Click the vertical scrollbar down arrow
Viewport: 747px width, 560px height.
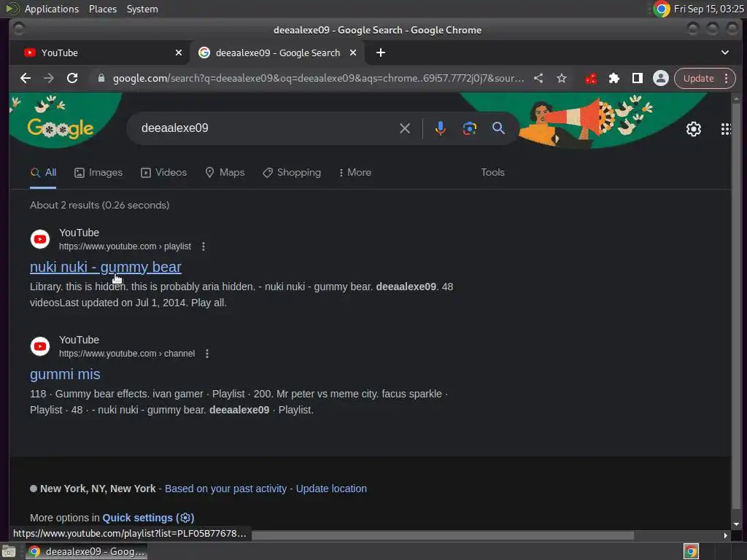tap(737, 524)
